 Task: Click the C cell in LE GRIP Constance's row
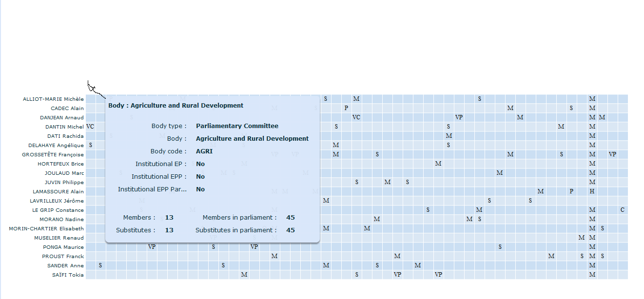click(623, 210)
